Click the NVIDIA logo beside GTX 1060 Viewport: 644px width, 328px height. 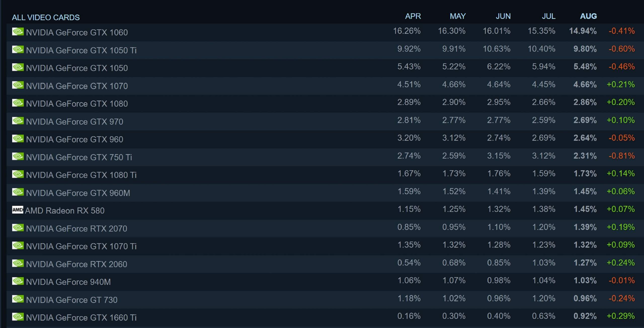tap(18, 32)
